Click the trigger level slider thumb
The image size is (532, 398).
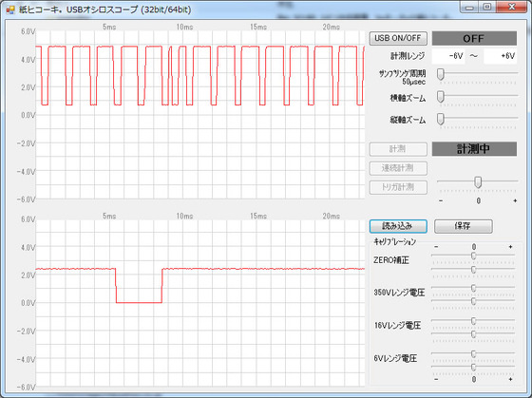click(478, 182)
